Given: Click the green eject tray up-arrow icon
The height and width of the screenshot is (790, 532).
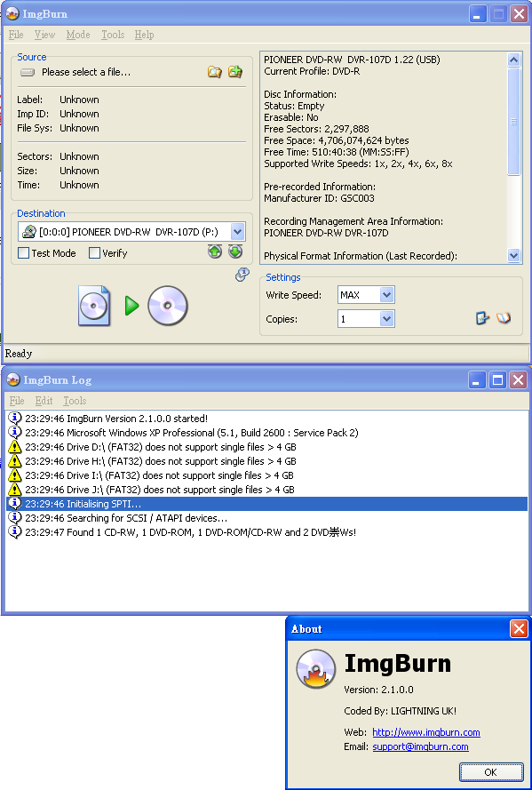Looking at the screenshot, I should tap(215, 251).
